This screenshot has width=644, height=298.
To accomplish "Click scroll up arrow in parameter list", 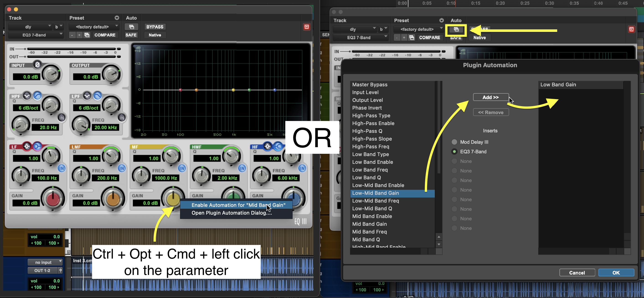I will click(x=439, y=237).
